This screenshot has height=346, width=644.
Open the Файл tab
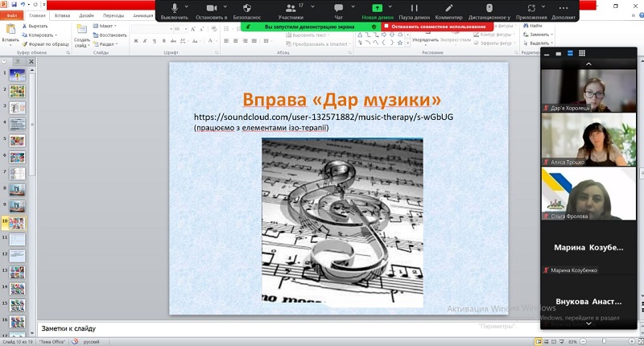[11, 15]
